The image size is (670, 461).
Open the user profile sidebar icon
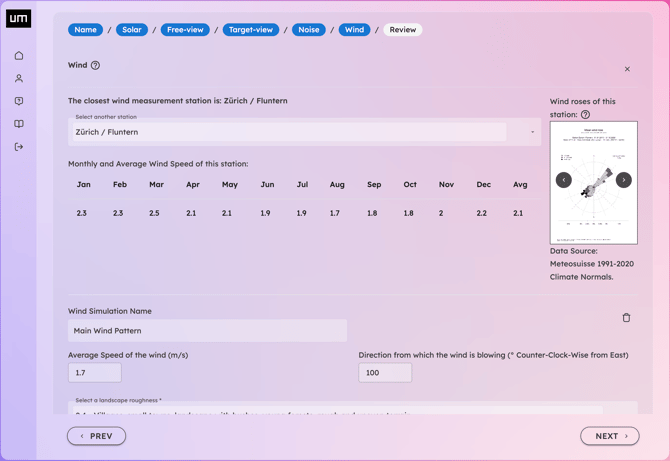(x=19, y=78)
